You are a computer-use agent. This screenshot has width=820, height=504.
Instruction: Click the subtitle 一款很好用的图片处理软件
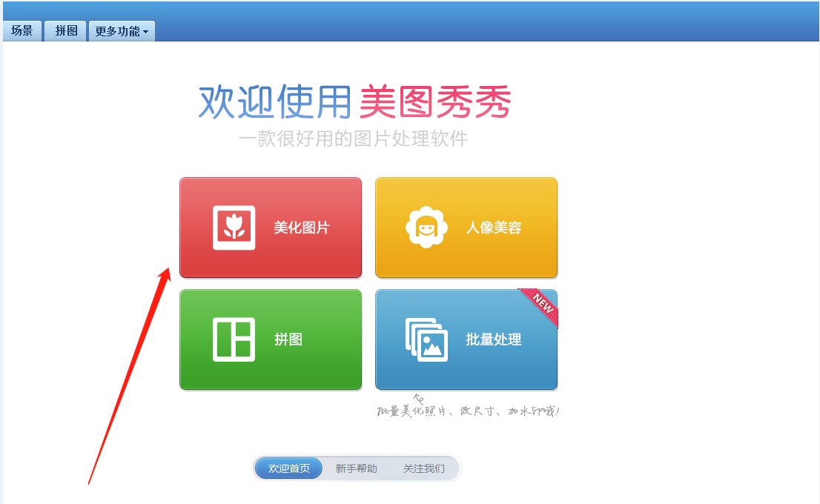tap(353, 139)
